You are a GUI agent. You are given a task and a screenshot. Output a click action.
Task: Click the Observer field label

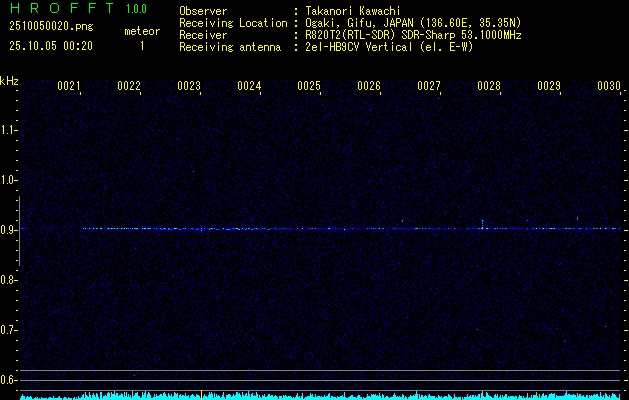(x=203, y=11)
